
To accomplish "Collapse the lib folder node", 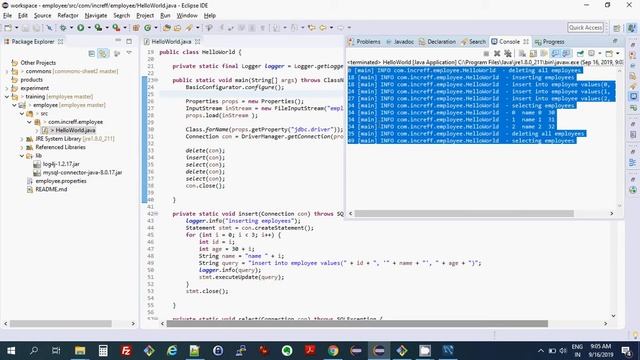I will [x=22, y=156].
